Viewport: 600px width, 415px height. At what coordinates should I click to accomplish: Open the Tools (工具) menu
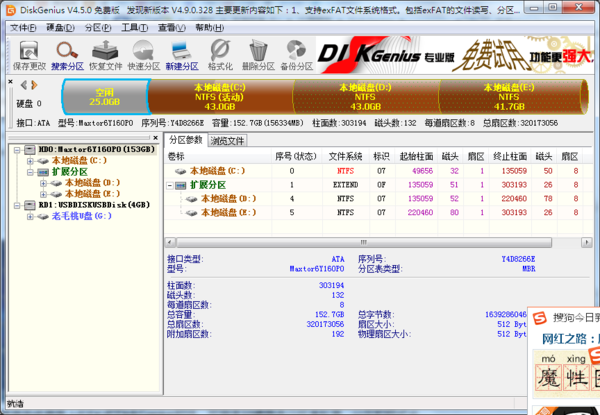[135, 28]
